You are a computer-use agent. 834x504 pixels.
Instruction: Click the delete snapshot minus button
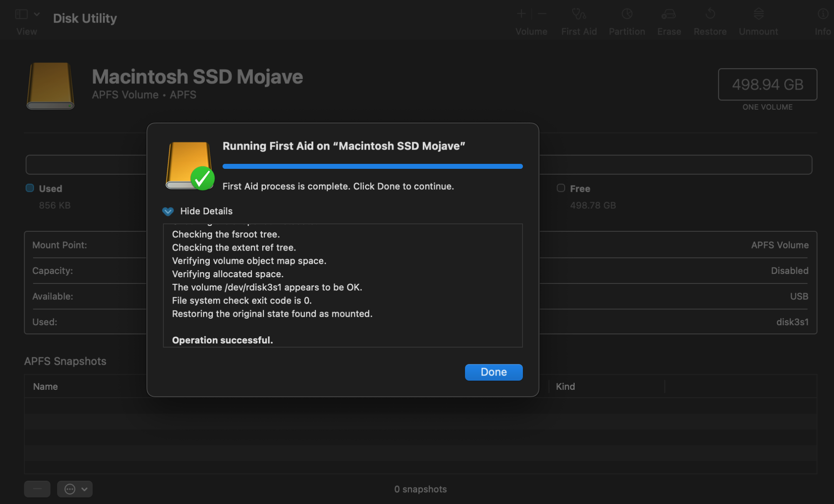(x=37, y=489)
